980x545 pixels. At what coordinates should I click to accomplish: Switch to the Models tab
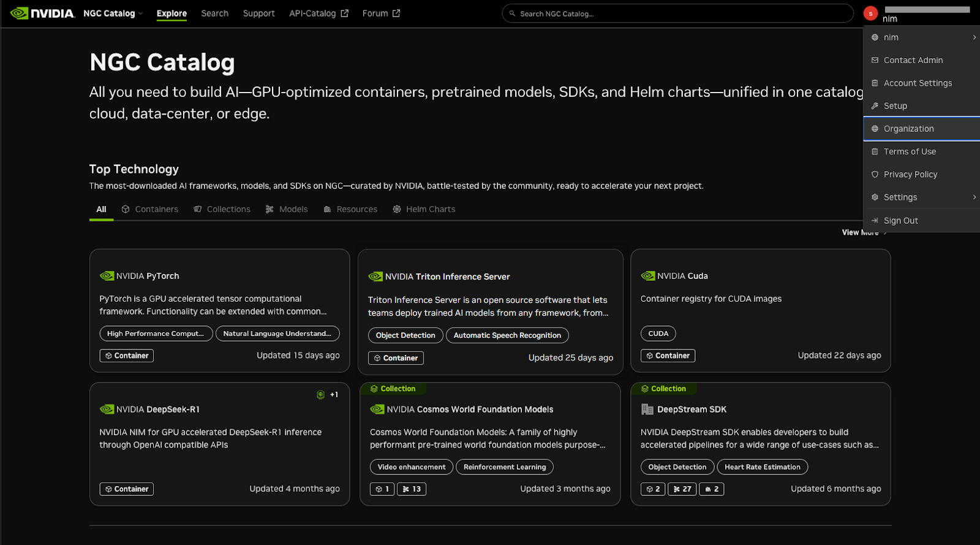point(287,210)
